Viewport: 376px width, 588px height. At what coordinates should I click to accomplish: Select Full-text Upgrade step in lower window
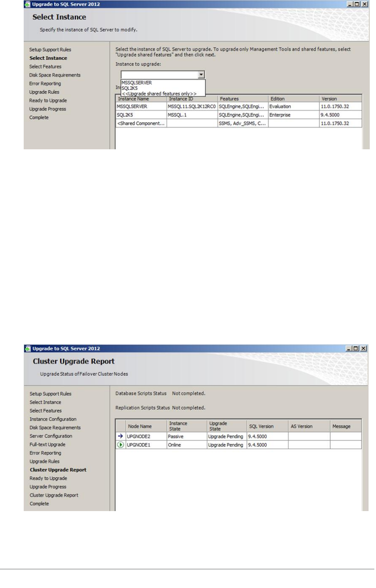(47, 445)
